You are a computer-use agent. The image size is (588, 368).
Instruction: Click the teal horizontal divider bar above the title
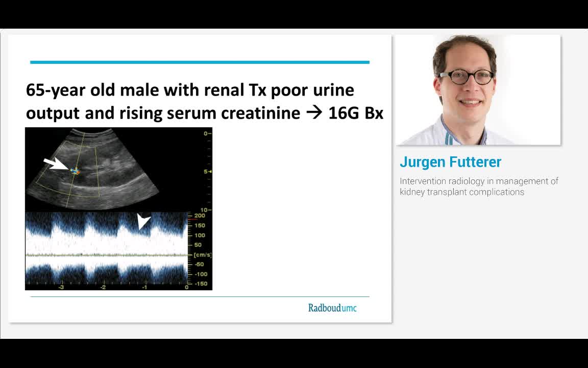point(200,61)
